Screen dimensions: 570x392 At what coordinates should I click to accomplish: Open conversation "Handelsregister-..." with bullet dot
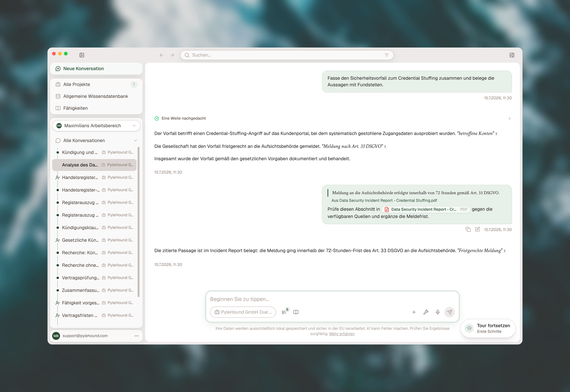point(95,190)
